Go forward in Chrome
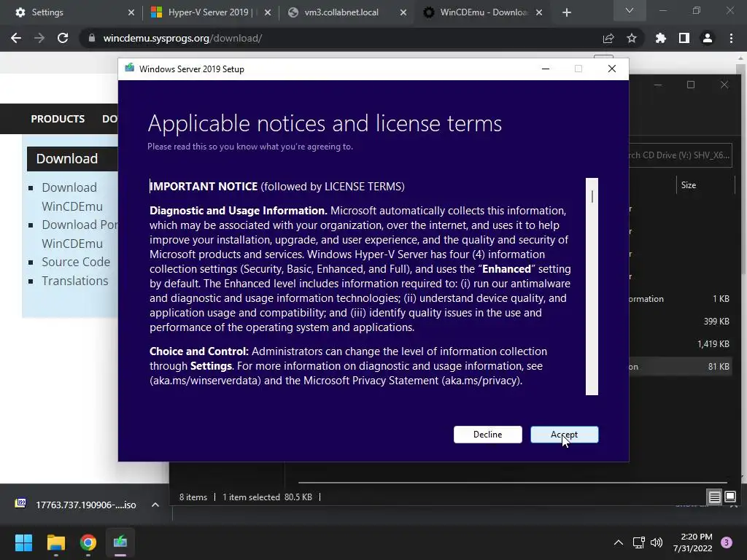The image size is (747, 560). click(x=39, y=38)
